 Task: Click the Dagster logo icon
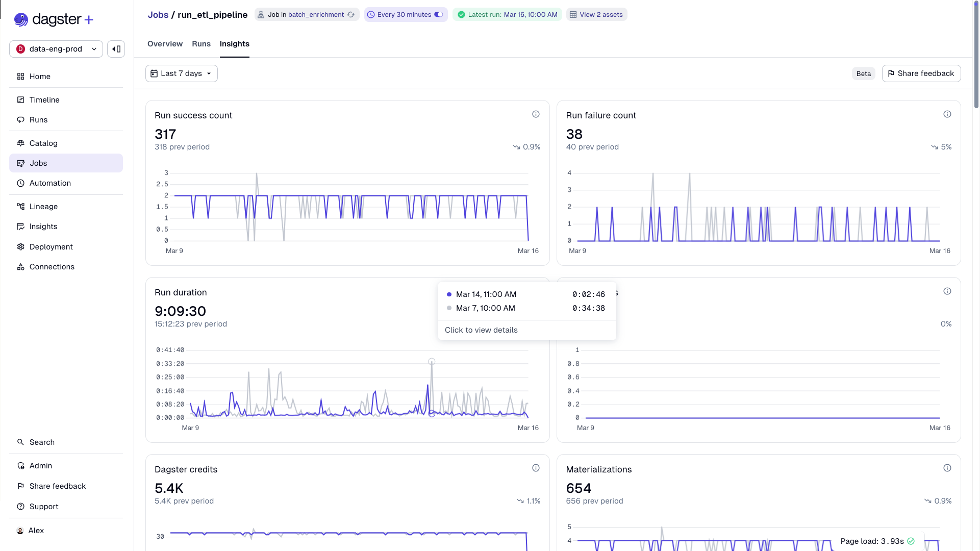click(21, 19)
